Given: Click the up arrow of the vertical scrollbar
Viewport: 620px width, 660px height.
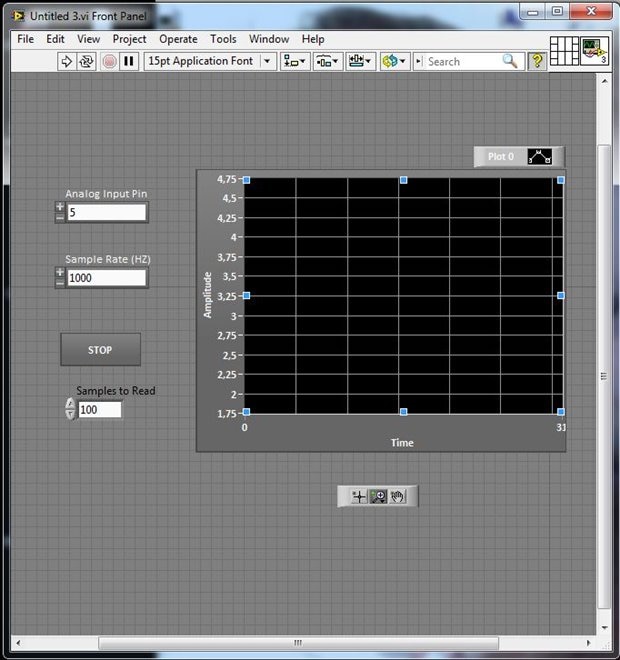Looking at the screenshot, I should tap(604, 81).
